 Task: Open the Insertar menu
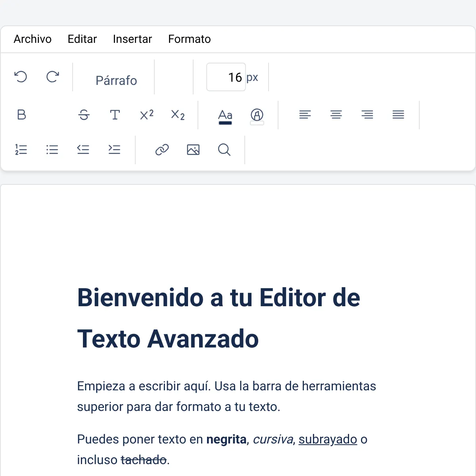(x=132, y=39)
